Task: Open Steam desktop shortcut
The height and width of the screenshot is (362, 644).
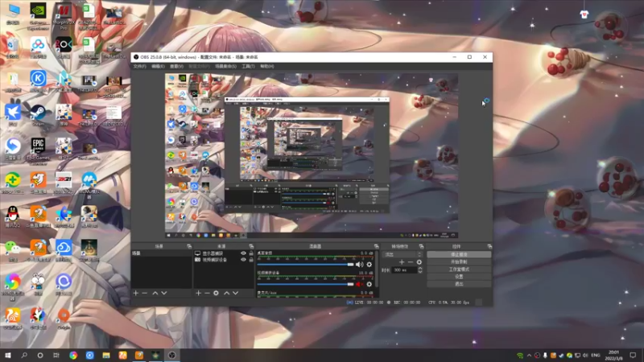Action: (38, 115)
